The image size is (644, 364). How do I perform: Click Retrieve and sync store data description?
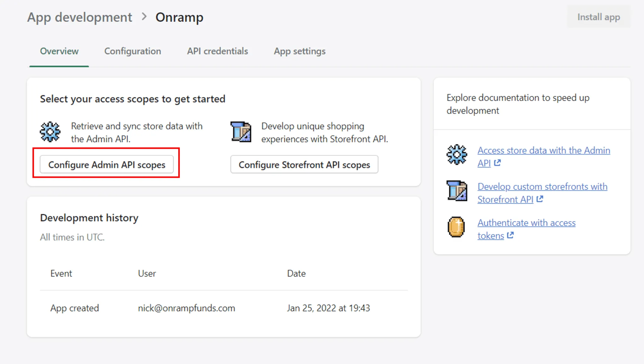(x=137, y=132)
